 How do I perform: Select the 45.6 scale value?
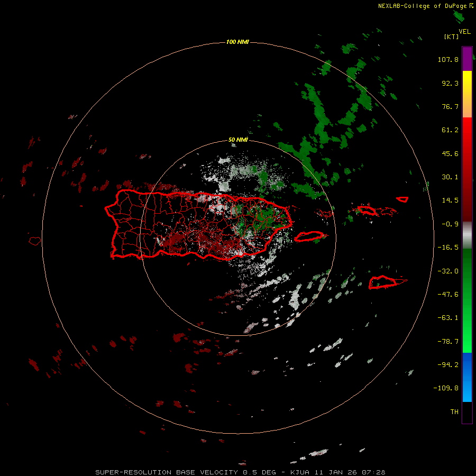point(450,153)
